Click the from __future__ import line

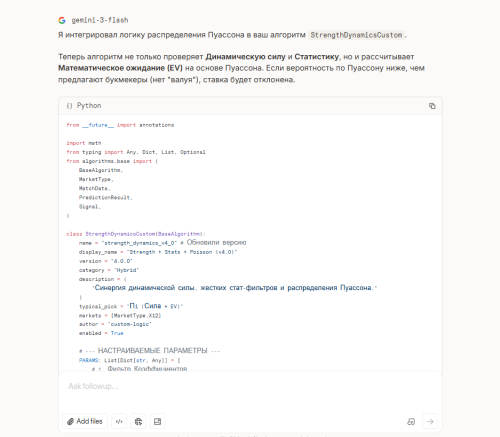coord(120,125)
